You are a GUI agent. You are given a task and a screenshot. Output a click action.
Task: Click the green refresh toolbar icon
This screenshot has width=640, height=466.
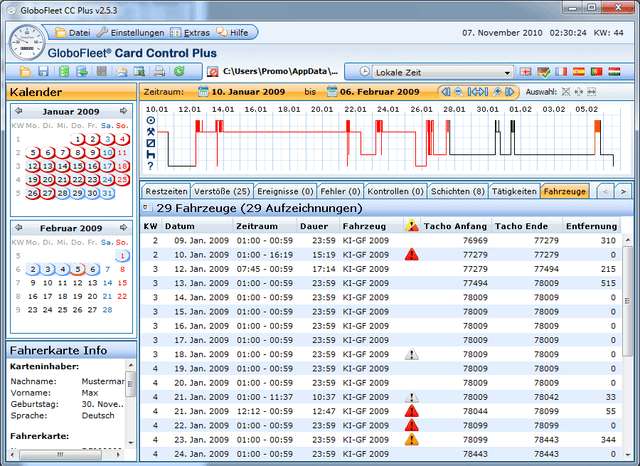[179, 72]
